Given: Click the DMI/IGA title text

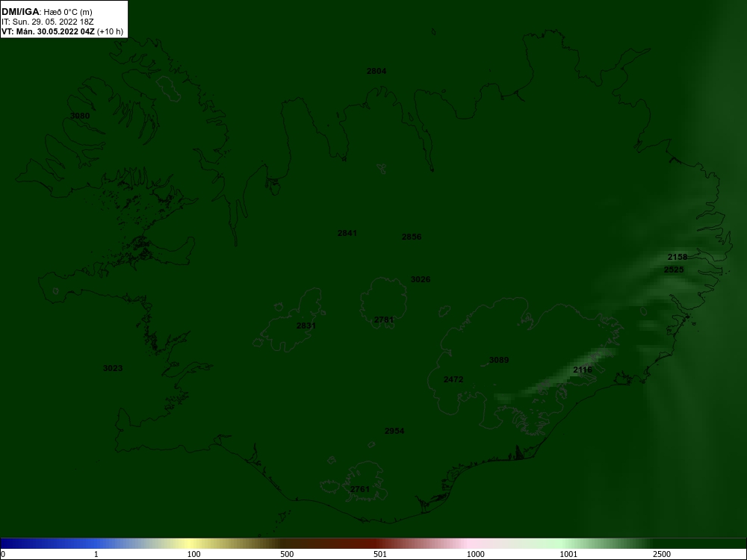Looking at the screenshot, I should [x=20, y=11].
